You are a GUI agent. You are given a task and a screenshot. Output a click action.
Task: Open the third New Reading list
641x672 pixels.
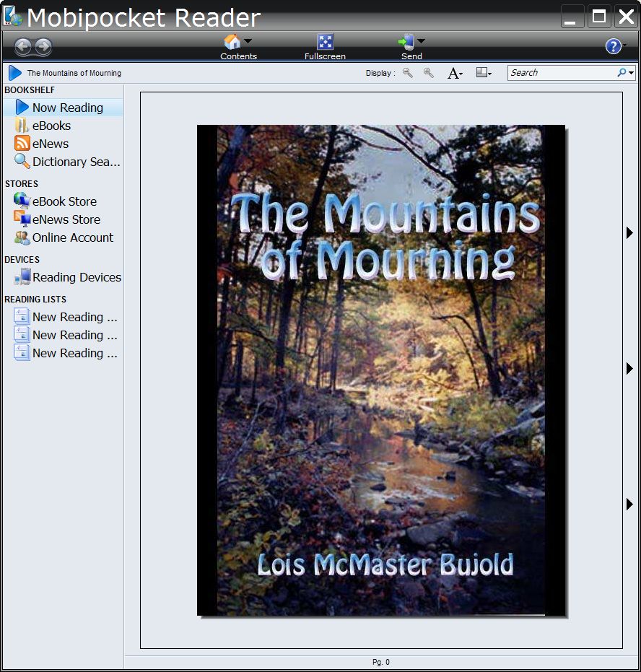(63, 353)
